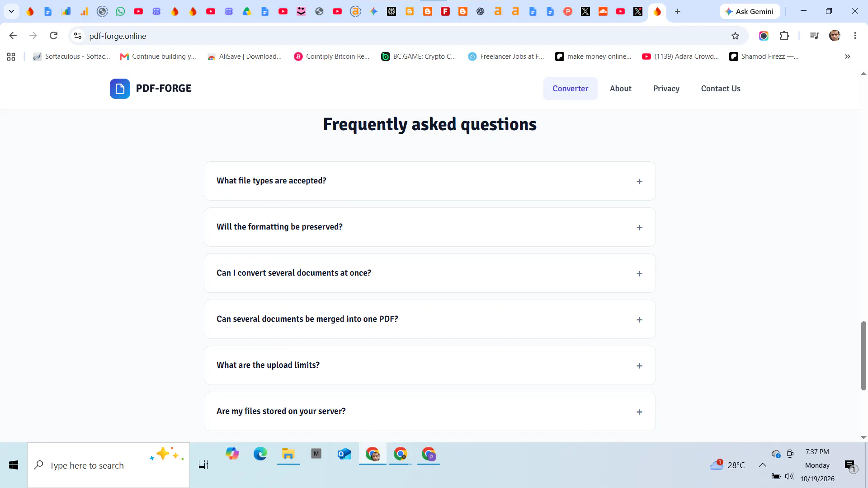868x488 pixels.
Task: Show more bookmarks with the double chevron
Action: [x=848, y=56]
